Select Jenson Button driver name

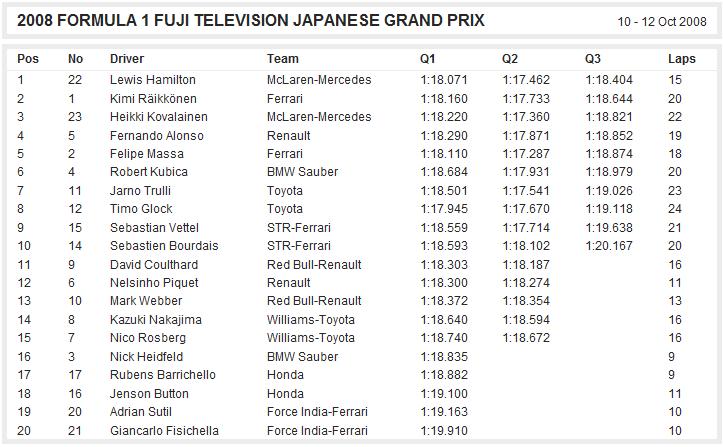[149, 394]
